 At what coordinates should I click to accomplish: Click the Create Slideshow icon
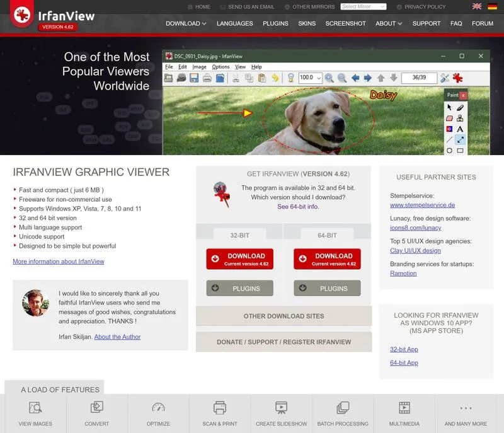281,408
